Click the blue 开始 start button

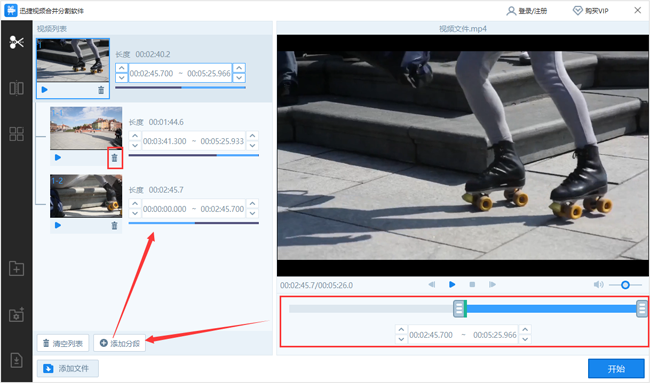click(616, 369)
